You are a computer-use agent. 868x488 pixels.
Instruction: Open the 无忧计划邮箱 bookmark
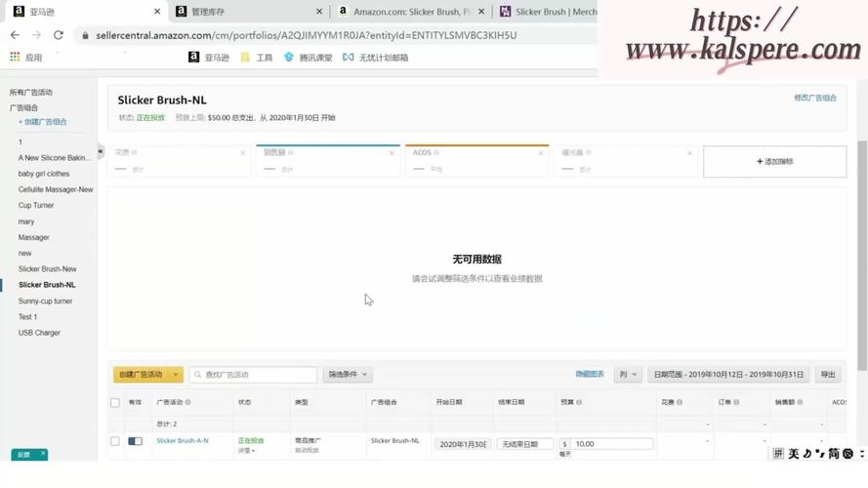pos(375,57)
